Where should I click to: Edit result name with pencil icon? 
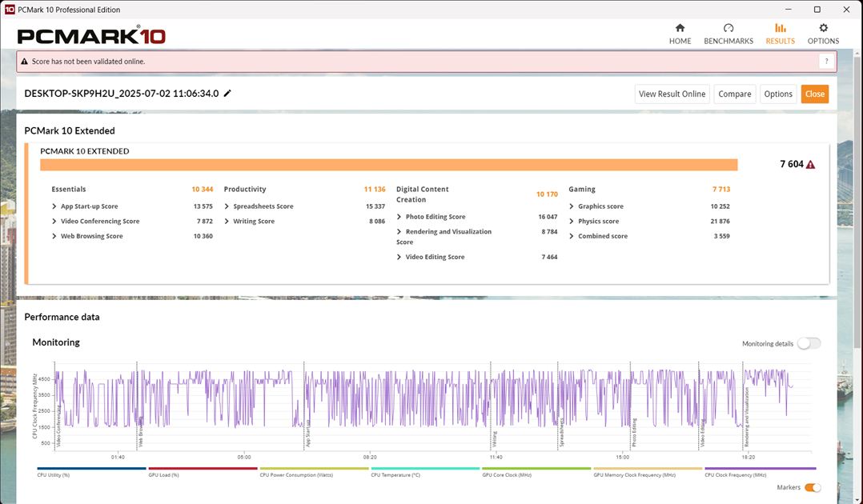[227, 94]
